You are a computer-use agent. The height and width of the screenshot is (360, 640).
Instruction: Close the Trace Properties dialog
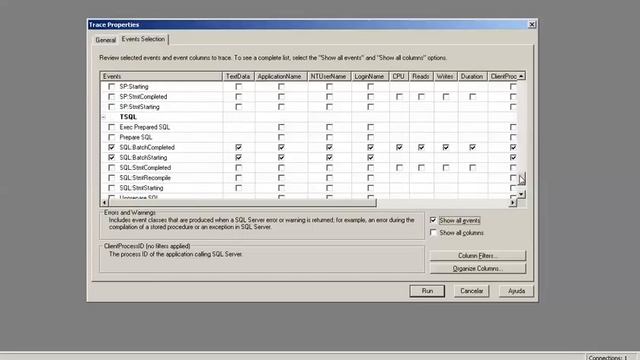[532, 24]
